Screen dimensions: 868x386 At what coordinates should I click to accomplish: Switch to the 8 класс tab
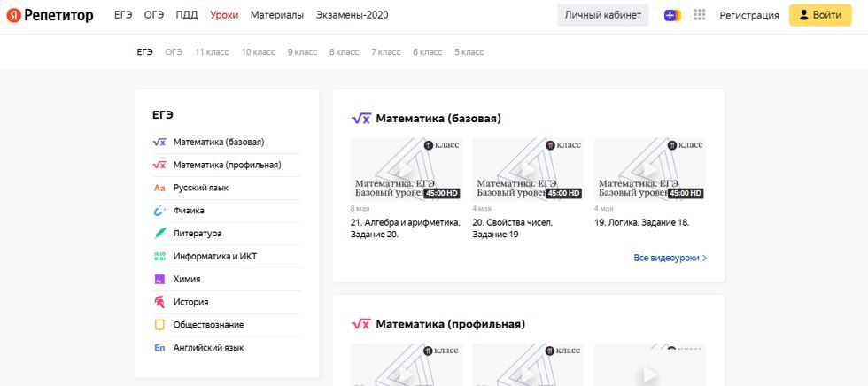point(344,52)
